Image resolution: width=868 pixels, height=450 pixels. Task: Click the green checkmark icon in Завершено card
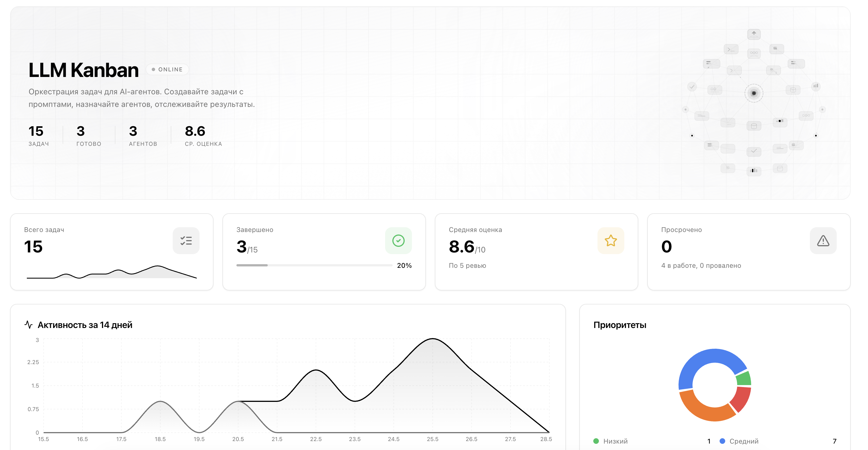click(398, 240)
